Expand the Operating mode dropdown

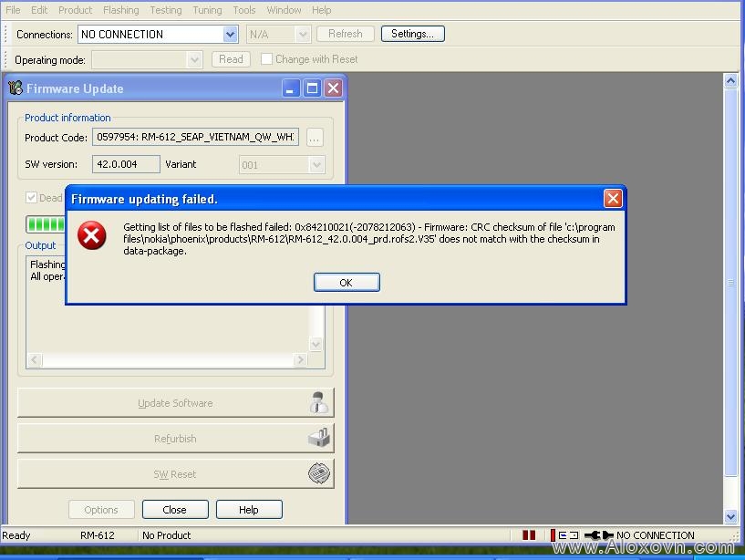tap(194, 59)
